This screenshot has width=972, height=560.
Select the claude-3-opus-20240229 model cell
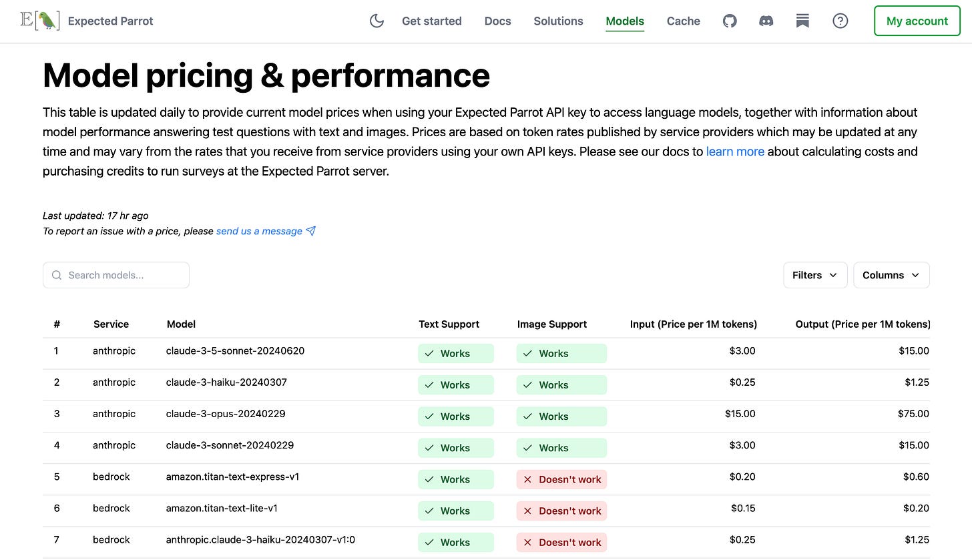[226, 413]
